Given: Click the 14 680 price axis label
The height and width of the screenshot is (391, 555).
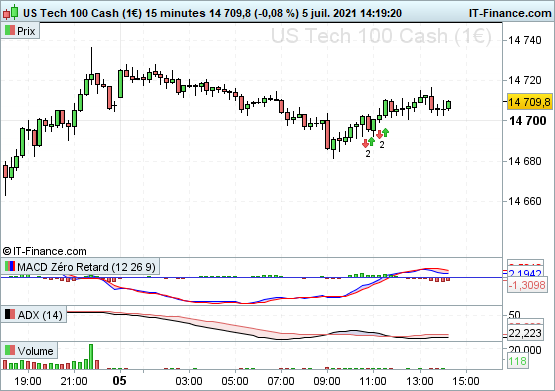Looking at the screenshot, I should (x=525, y=161).
